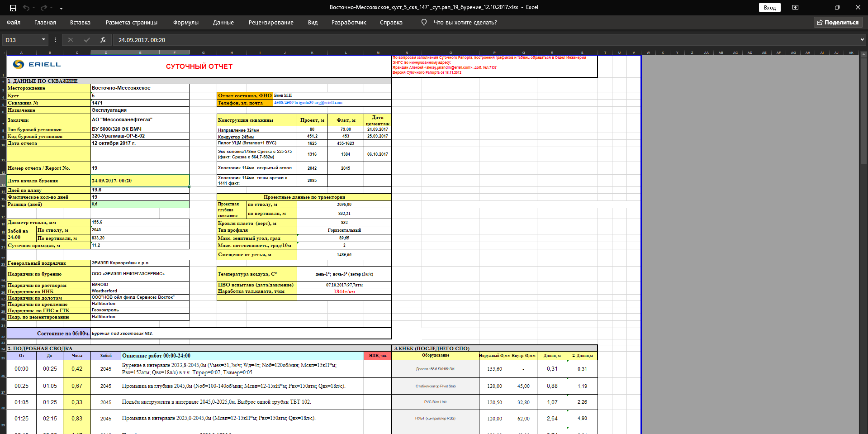Click the Insert Function fx icon
The width and height of the screenshot is (868, 434).
tap(103, 40)
